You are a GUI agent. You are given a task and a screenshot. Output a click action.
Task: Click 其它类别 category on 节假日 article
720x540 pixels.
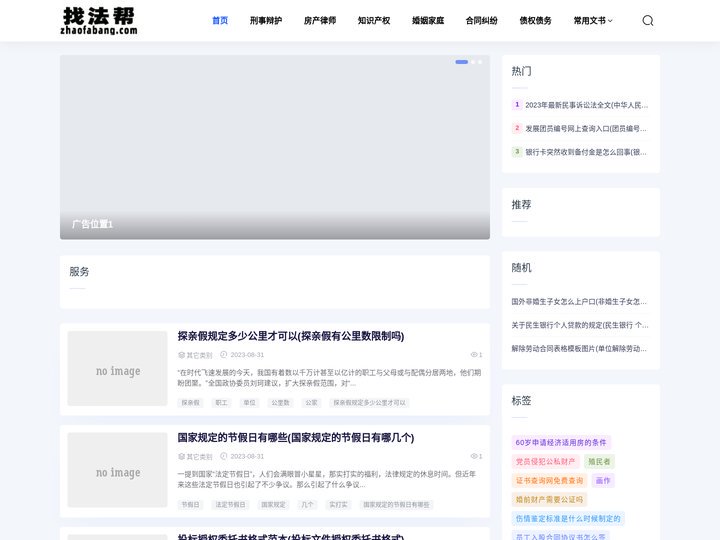coord(195,456)
